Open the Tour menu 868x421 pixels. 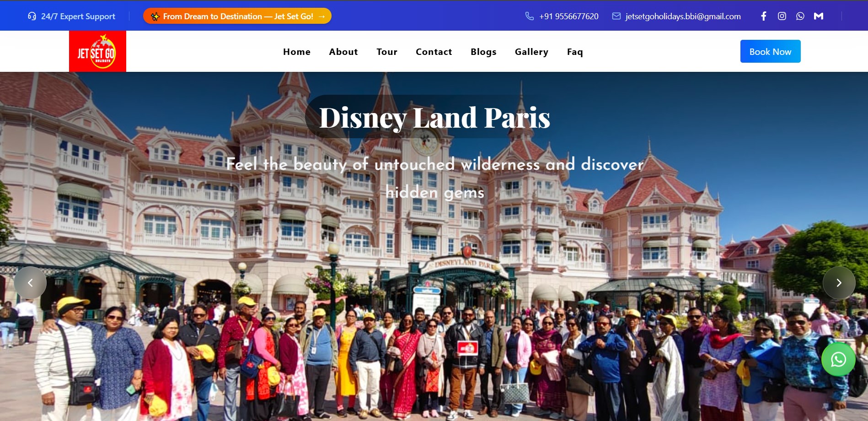386,52
